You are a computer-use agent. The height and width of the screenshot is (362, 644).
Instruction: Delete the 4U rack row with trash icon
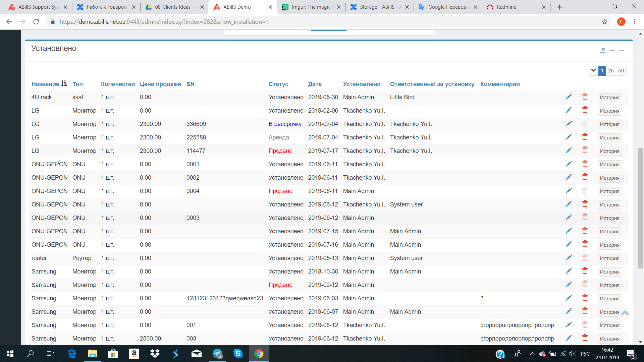tap(585, 97)
